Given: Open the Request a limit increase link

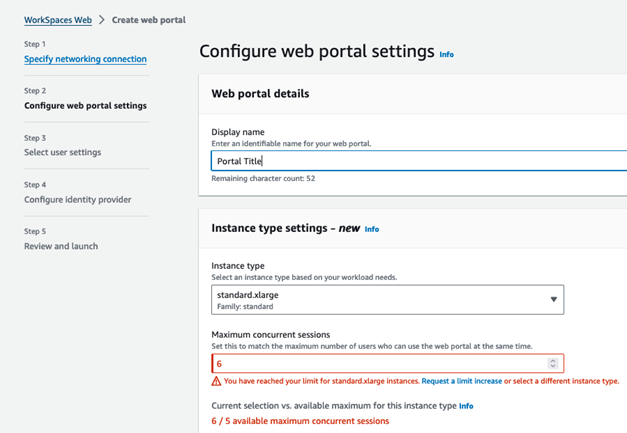Looking at the screenshot, I should coord(461,381).
